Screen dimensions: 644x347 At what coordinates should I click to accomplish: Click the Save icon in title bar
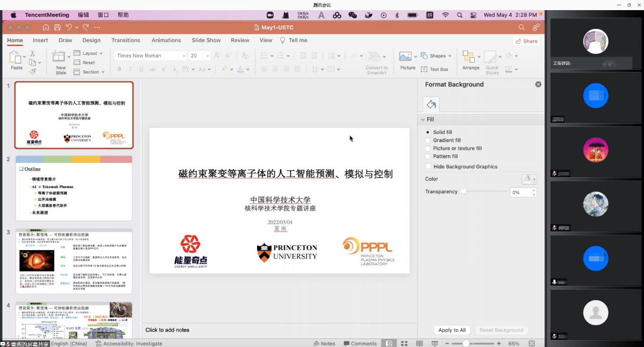pos(57,27)
